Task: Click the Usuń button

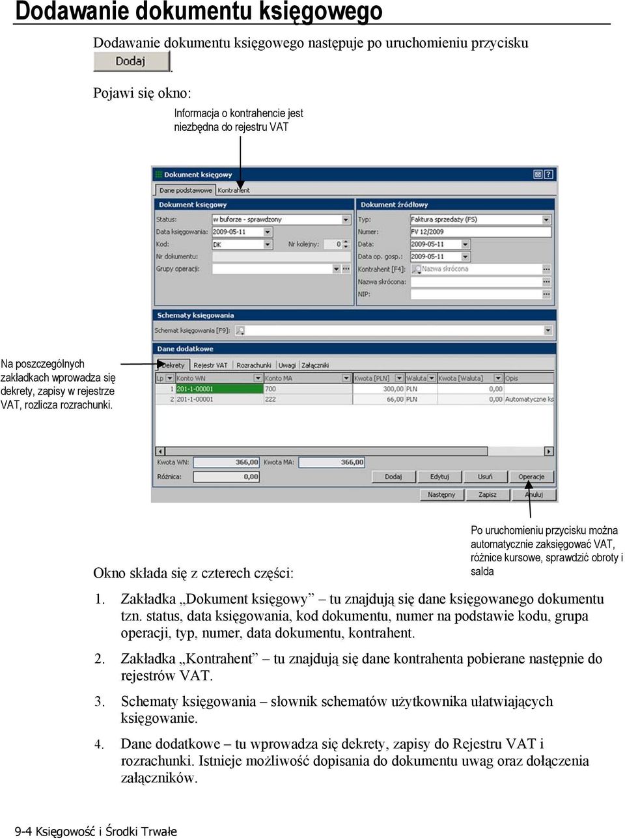Action: coord(485,477)
